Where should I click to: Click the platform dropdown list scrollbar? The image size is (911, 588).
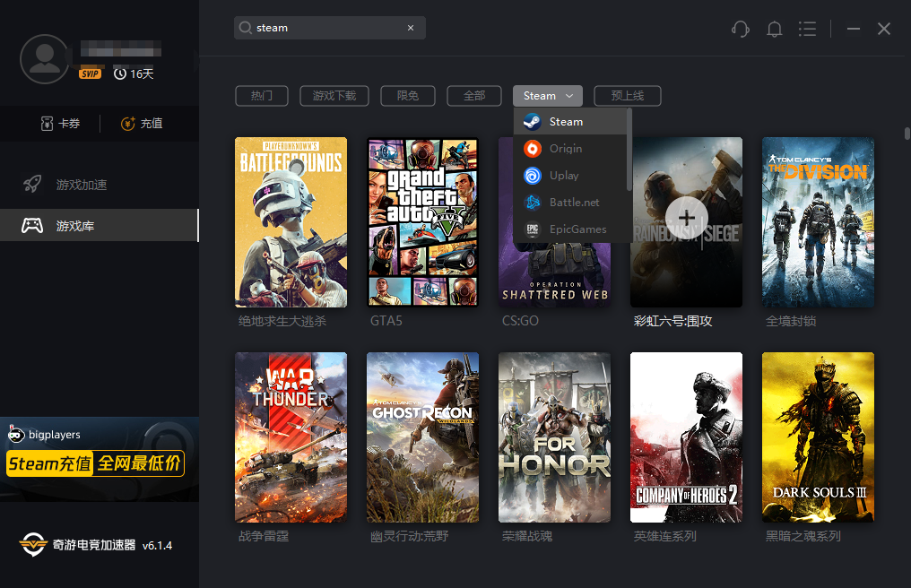tap(629, 150)
